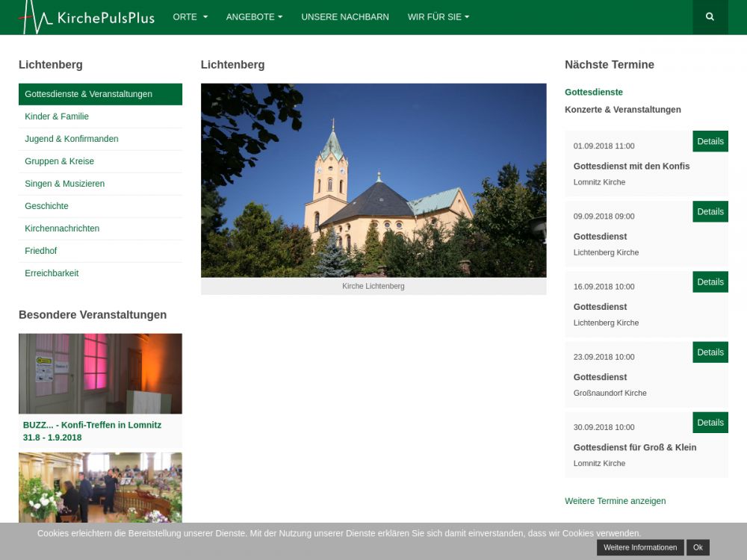Open Weitere Informationen about cookies
Viewport: 747px width, 560px height.
point(640,547)
